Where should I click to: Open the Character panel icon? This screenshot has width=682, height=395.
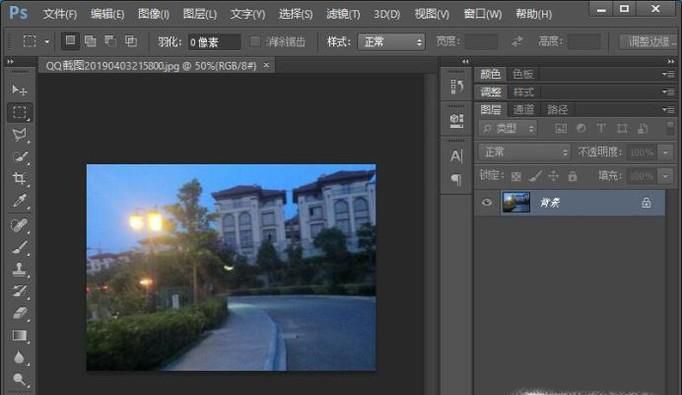tap(456, 156)
